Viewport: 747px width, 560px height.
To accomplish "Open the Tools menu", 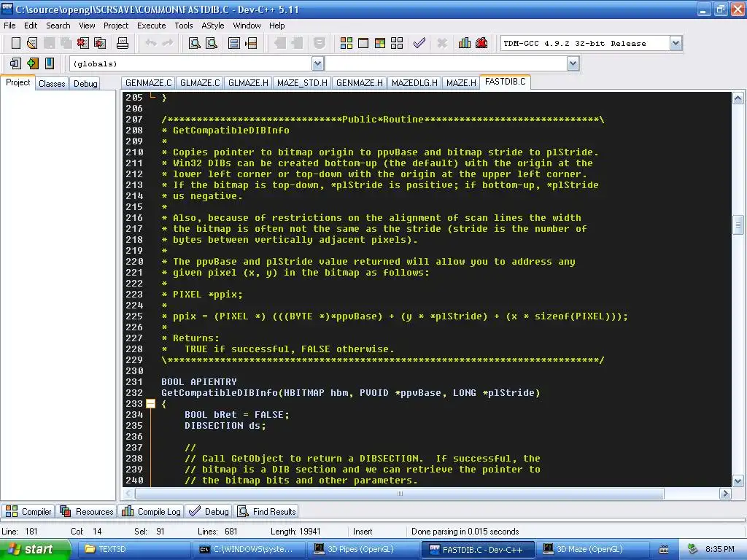I will pos(183,26).
